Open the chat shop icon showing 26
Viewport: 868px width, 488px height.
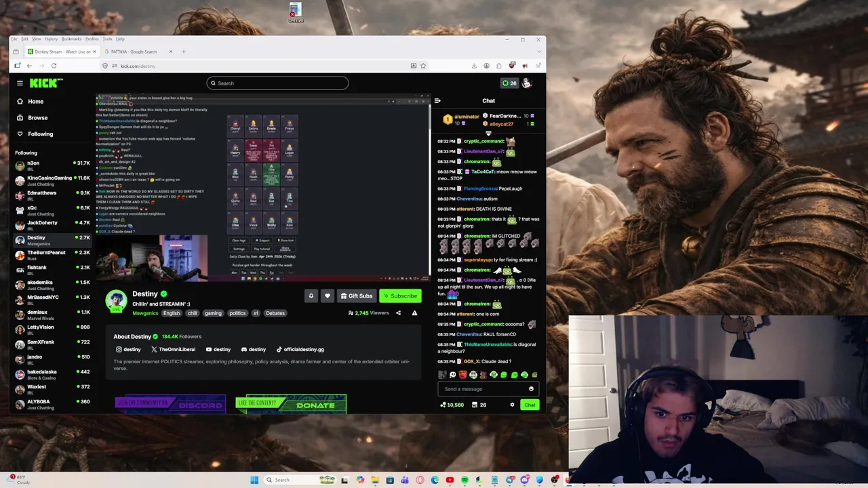tap(478, 405)
